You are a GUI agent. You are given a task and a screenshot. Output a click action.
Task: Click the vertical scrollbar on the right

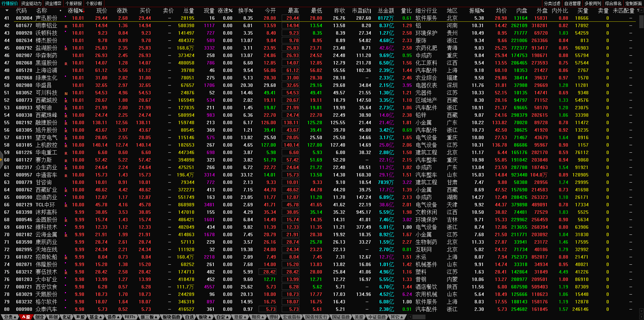641,20
